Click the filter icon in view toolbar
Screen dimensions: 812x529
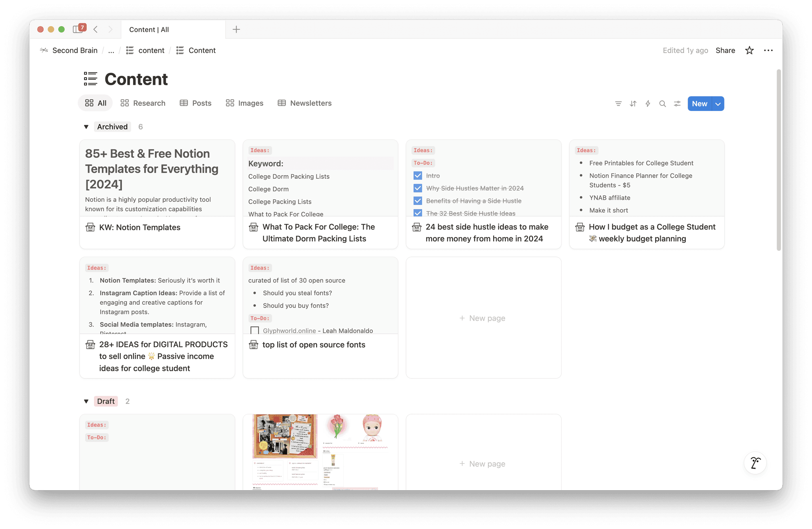click(618, 104)
